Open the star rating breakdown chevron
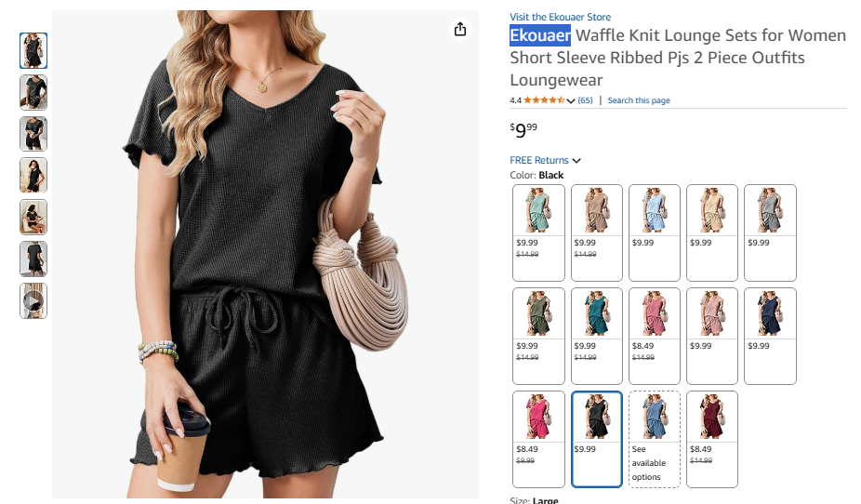The height and width of the screenshot is (504, 861). [571, 100]
